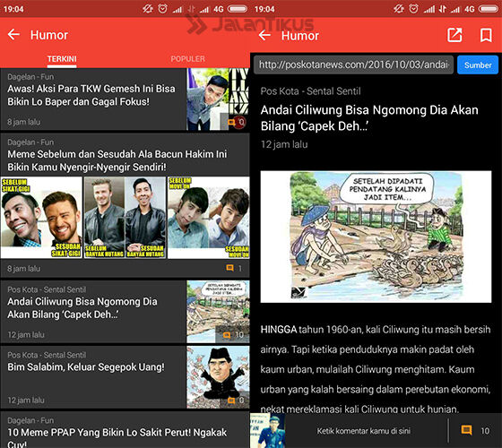Switch to the TERKINI tab
The image size is (502, 448).
[62, 59]
